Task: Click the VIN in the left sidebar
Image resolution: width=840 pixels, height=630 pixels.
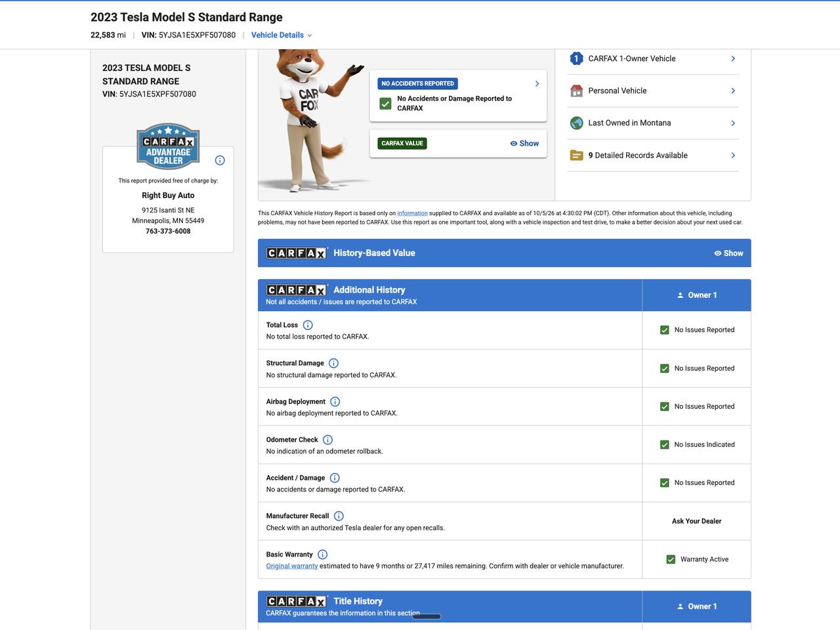Action: coord(149,94)
